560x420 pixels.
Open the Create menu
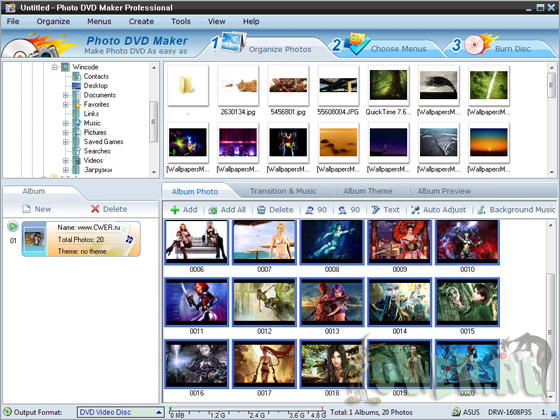tap(141, 21)
